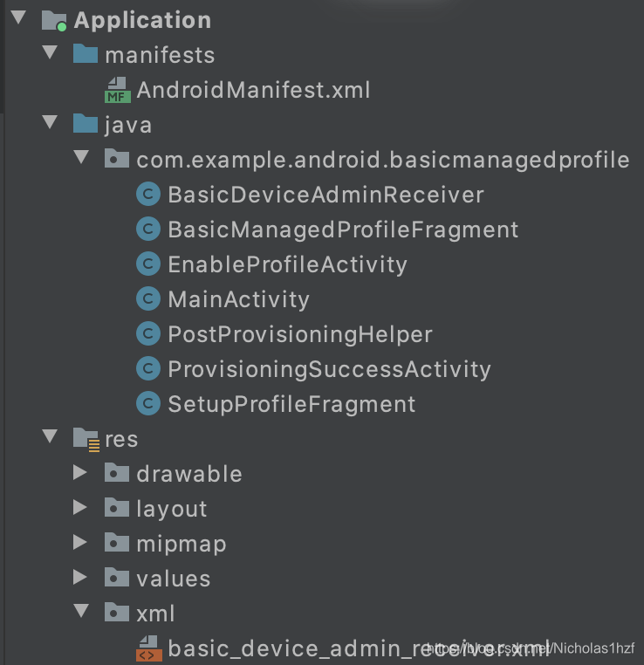Viewport: 644px width, 665px height.
Task: Click the class icon beside BasicDeviceAdminReceiver
Action: 148,195
